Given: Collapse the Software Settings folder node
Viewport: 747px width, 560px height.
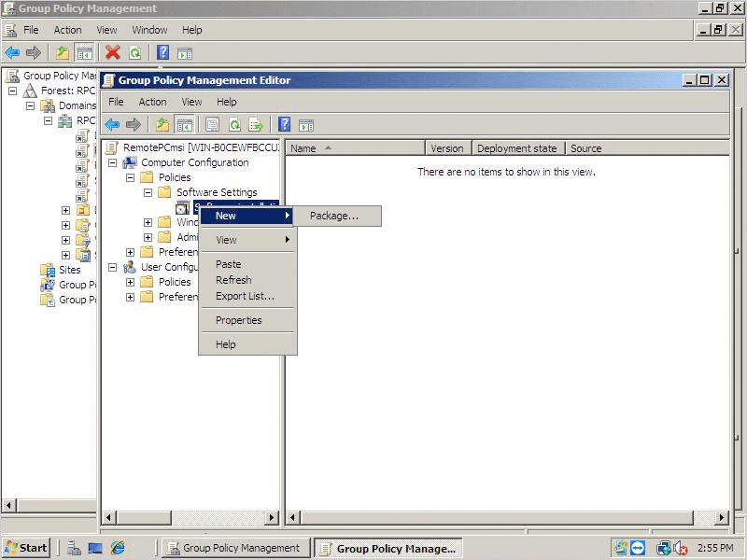Looking at the screenshot, I should [148, 192].
